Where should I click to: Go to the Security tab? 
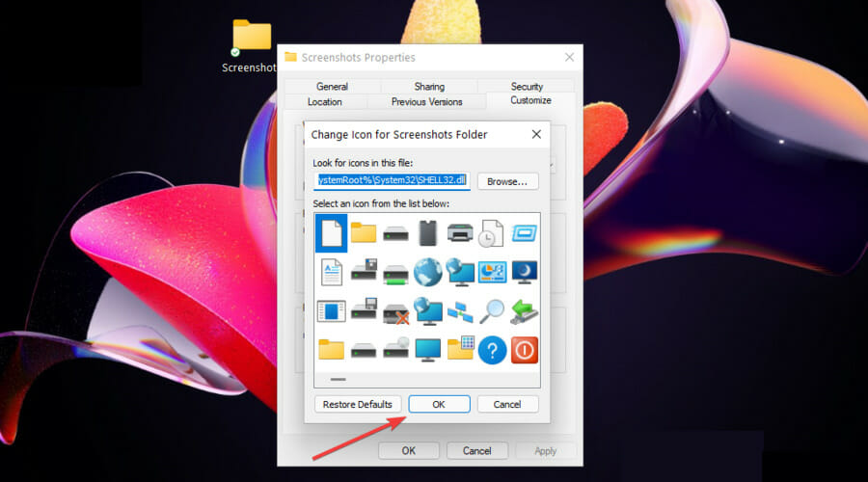527,87
